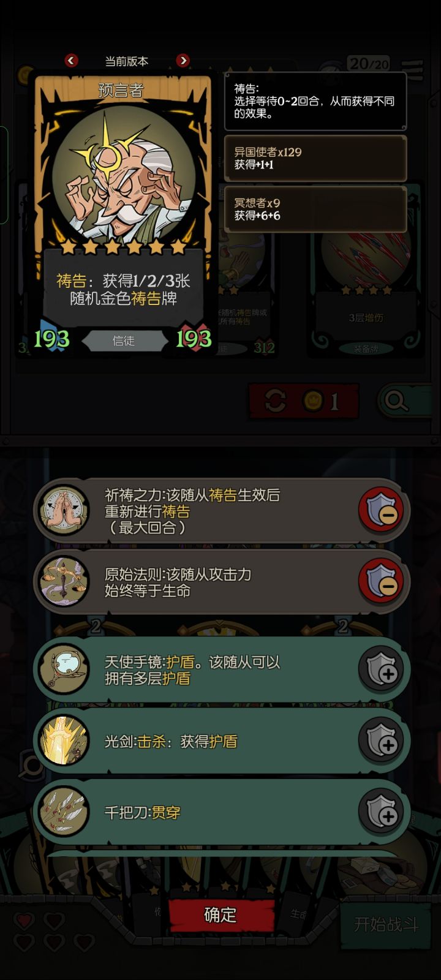Add 天使手镜 using its plus shield icon
Viewport: 441px width, 980px height.
[x=381, y=670]
